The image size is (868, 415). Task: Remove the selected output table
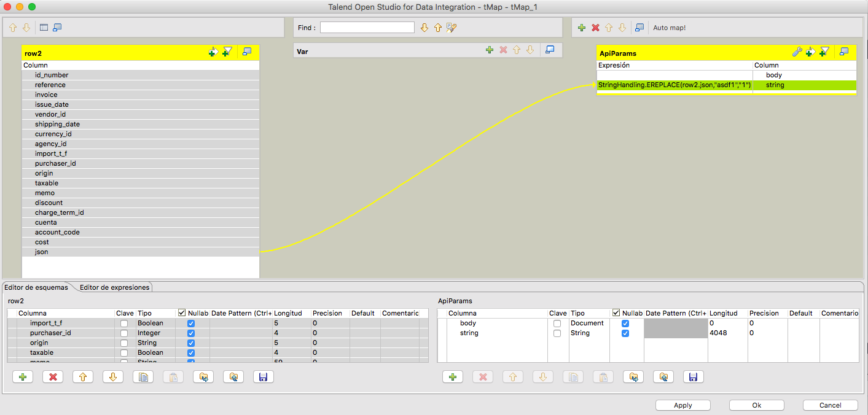pyautogui.click(x=595, y=28)
